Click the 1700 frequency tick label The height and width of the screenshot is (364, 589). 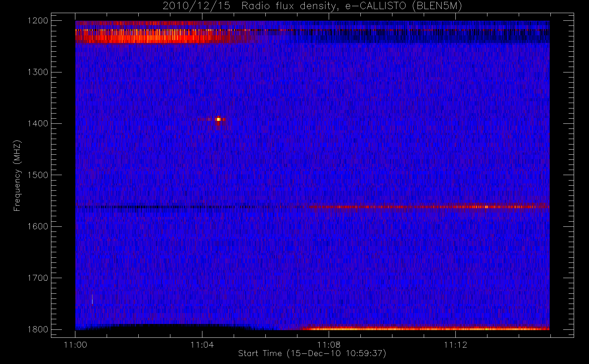click(x=38, y=278)
